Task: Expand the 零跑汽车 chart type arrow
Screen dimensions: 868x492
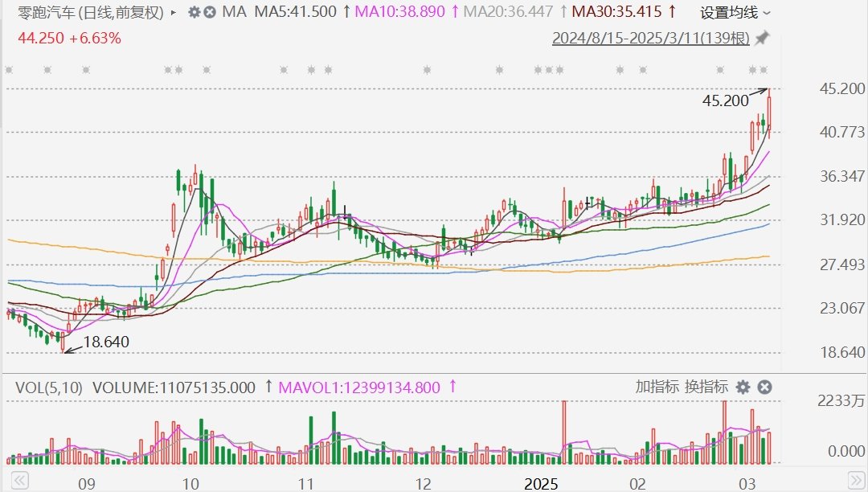Action: point(174,13)
